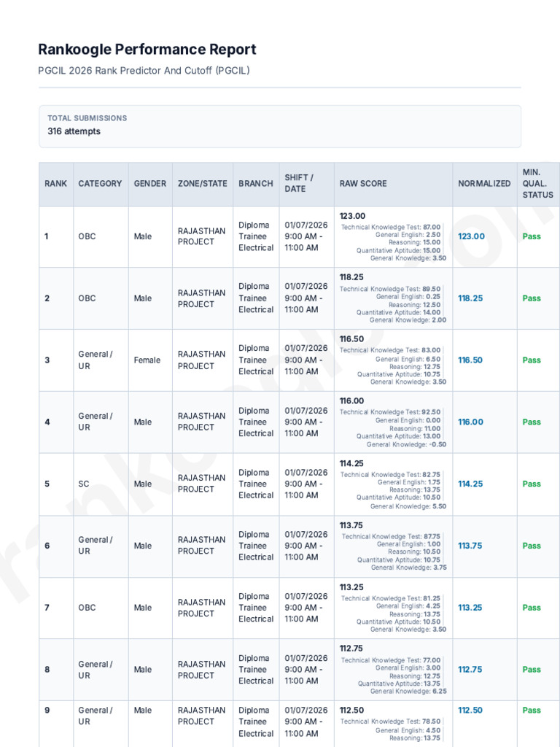Click RAJASTHAN PROJECT in rank 1 row
Viewport: 560px width, 747px height.
coord(201,236)
